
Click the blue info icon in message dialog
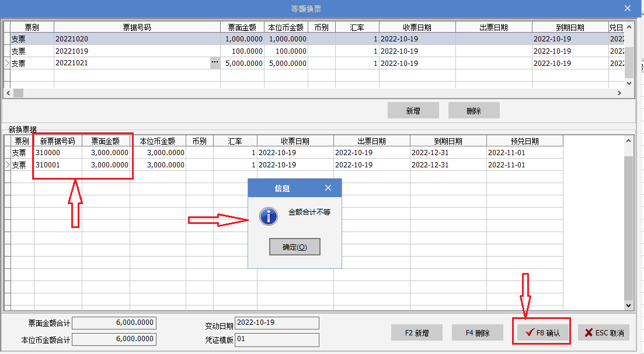(269, 216)
